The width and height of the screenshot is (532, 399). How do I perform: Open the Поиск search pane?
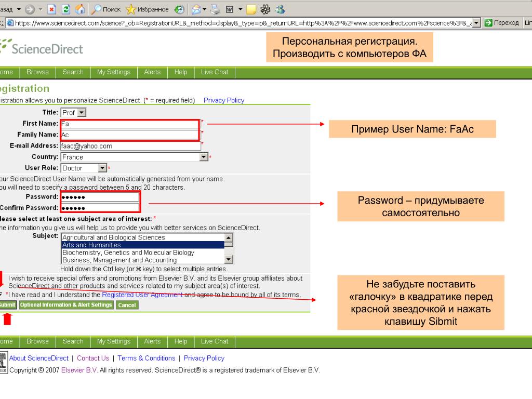tap(106, 9)
